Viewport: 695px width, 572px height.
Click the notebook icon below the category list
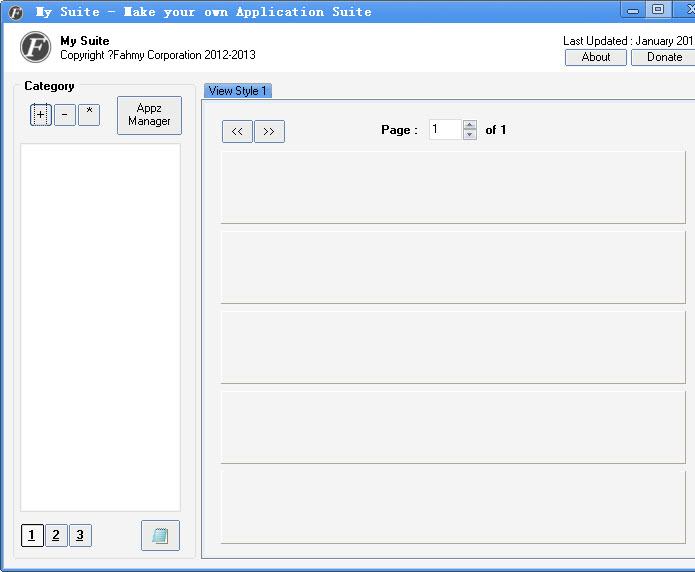click(160, 536)
